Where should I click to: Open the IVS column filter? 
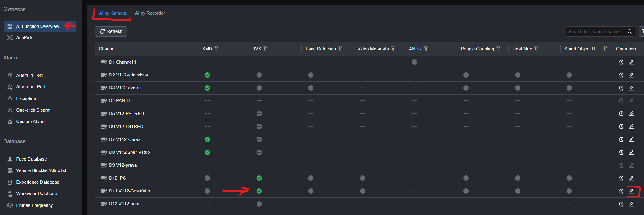pyautogui.click(x=265, y=49)
